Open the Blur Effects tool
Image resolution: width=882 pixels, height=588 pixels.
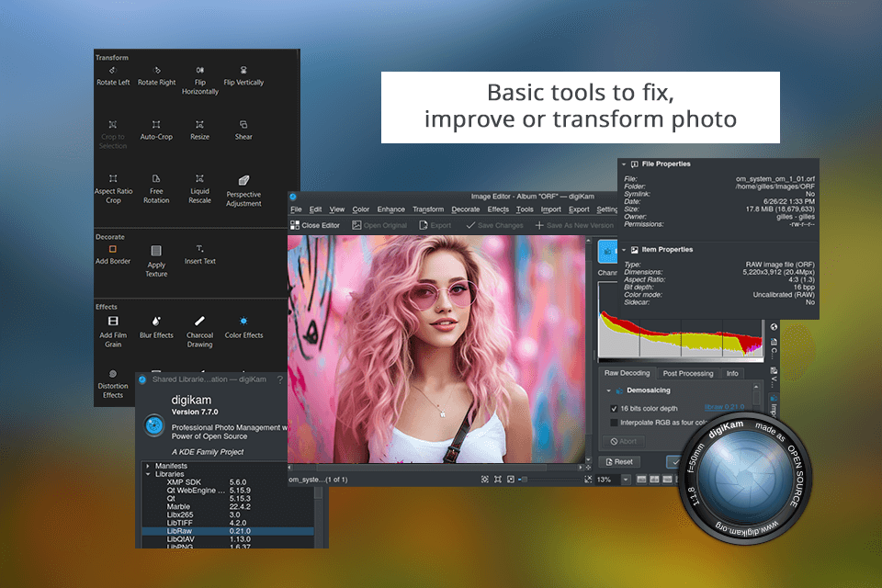[156, 327]
